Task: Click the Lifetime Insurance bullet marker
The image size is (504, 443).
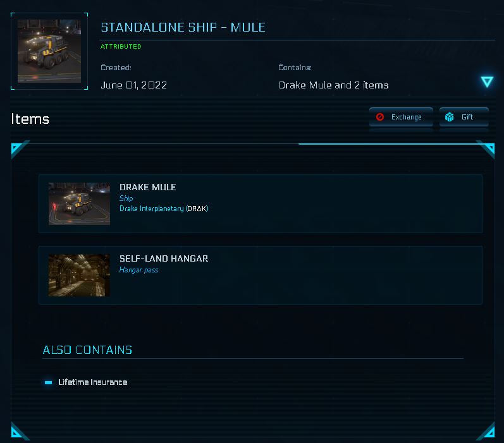Action: point(49,382)
